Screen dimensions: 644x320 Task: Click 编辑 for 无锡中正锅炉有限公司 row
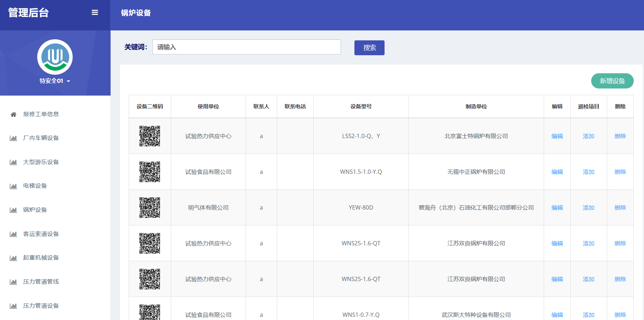(x=557, y=172)
